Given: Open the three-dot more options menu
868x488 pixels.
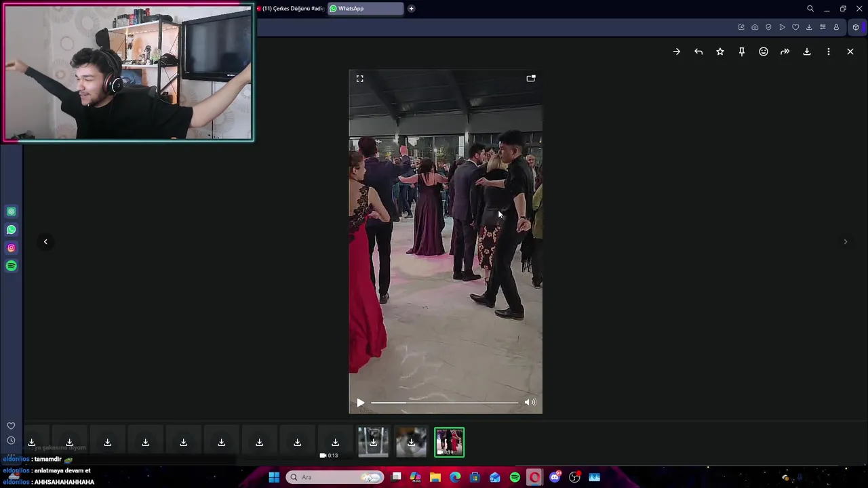Looking at the screenshot, I should (x=829, y=52).
